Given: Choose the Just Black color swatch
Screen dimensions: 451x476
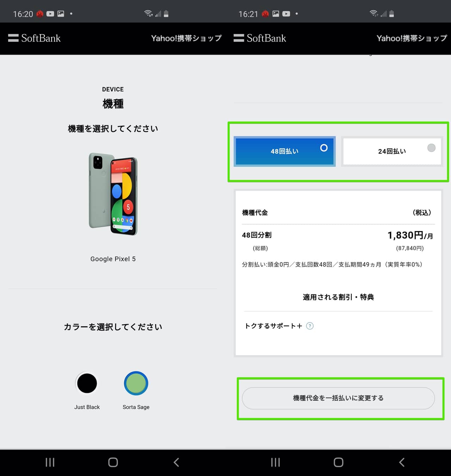Looking at the screenshot, I should point(87,383).
